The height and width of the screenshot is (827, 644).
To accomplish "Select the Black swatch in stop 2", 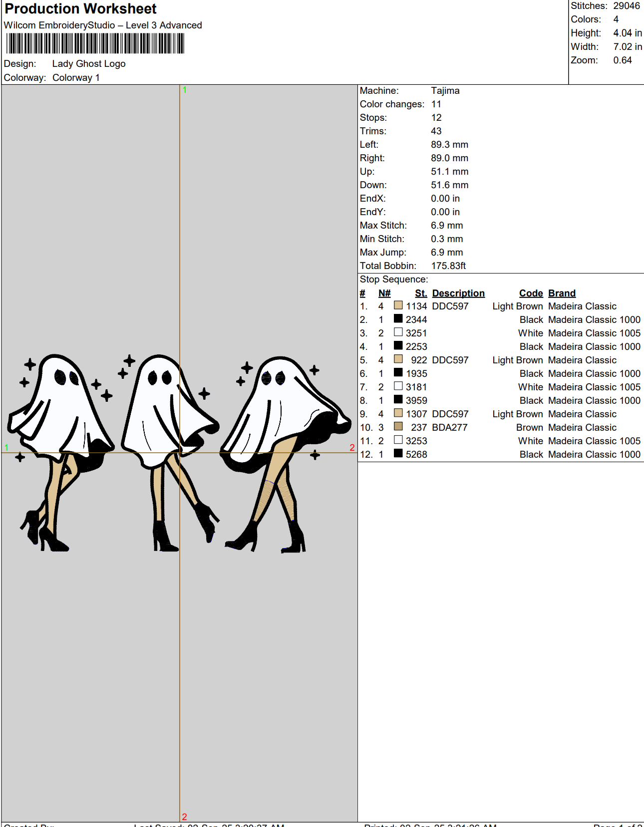I will coord(398,319).
